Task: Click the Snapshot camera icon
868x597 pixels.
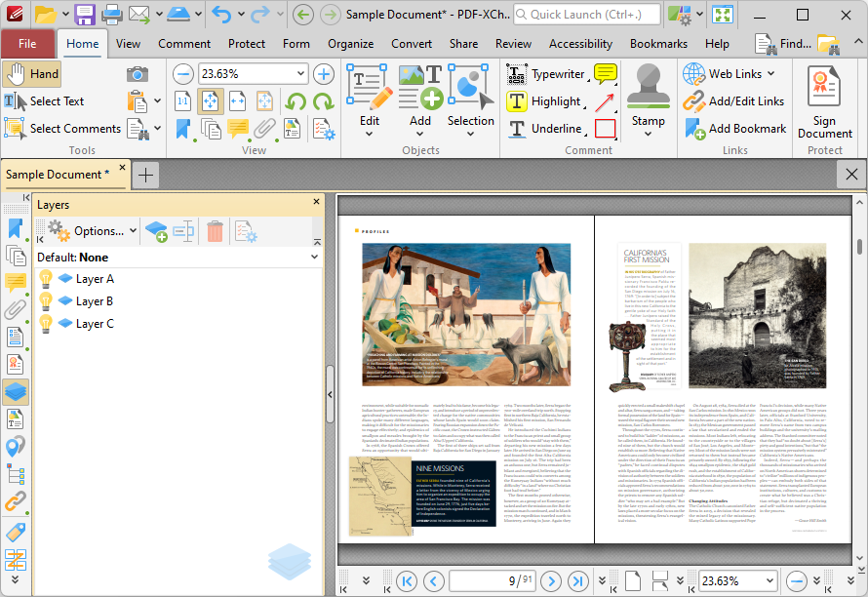Action: click(138, 74)
